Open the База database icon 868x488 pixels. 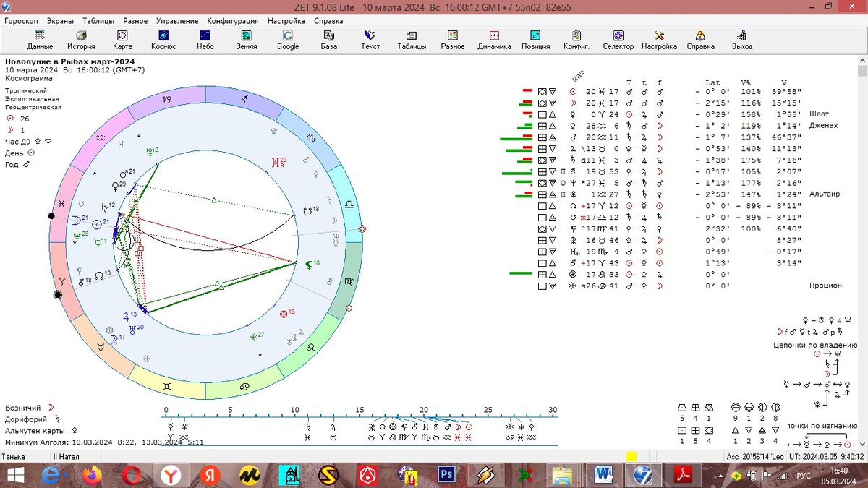click(329, 40)
